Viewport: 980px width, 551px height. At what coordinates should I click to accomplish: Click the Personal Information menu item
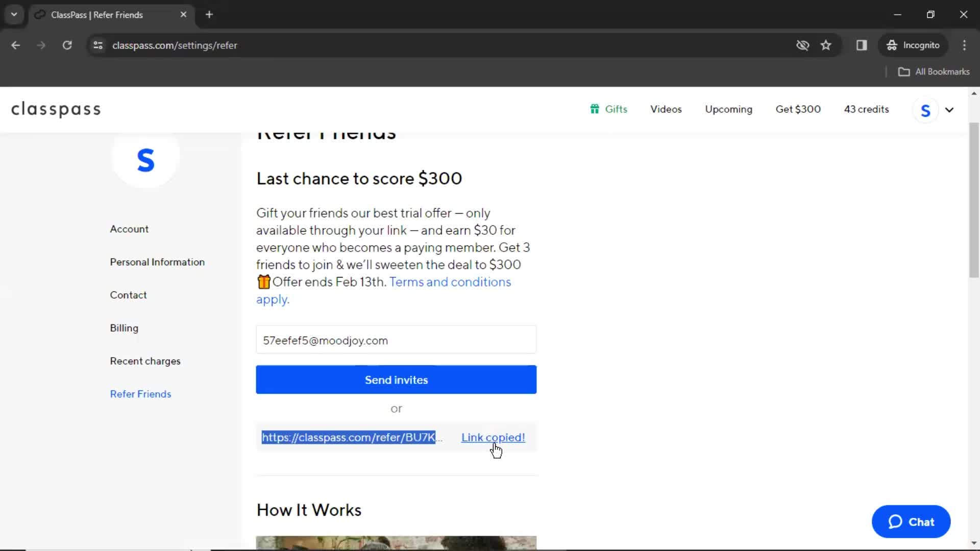(x=158, y=262)
